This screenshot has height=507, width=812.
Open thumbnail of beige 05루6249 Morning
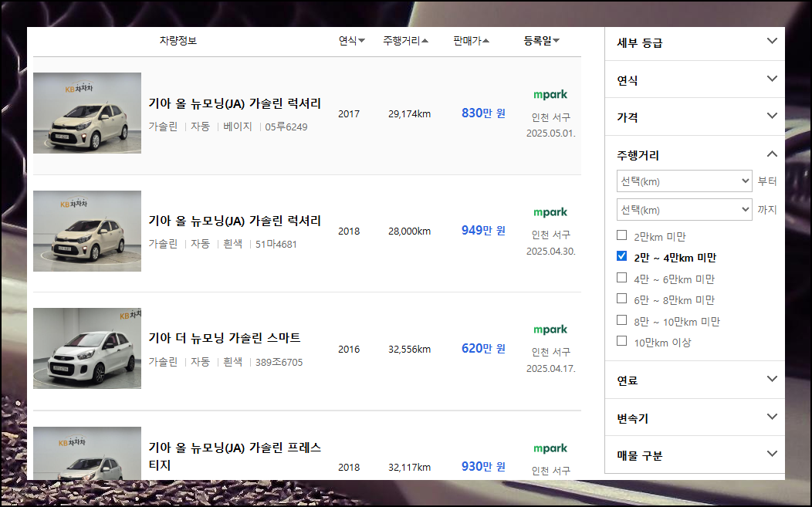click(87, 113)
